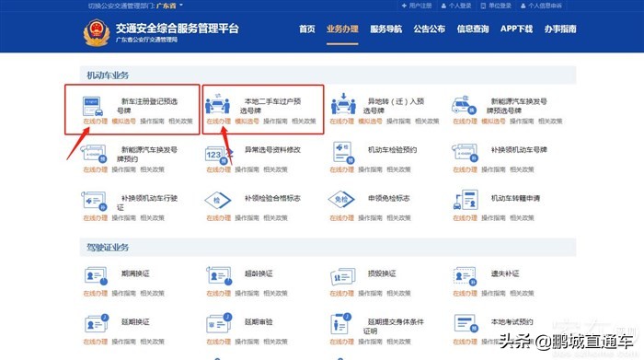
Task: Open 遗失补证 license icon
Action: pos(465,275)
